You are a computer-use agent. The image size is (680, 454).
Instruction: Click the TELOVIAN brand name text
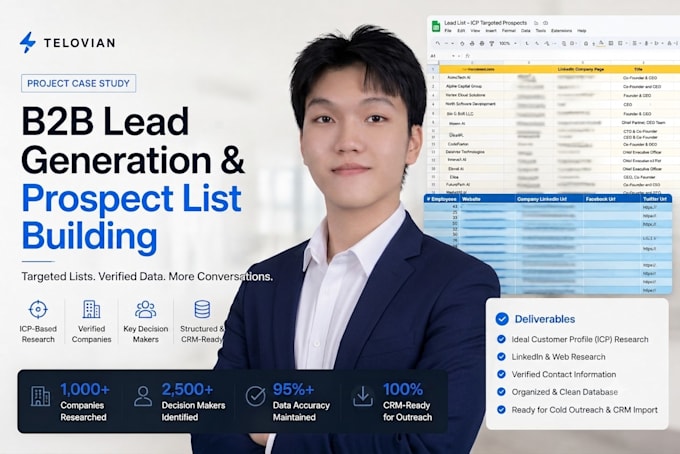79,42
